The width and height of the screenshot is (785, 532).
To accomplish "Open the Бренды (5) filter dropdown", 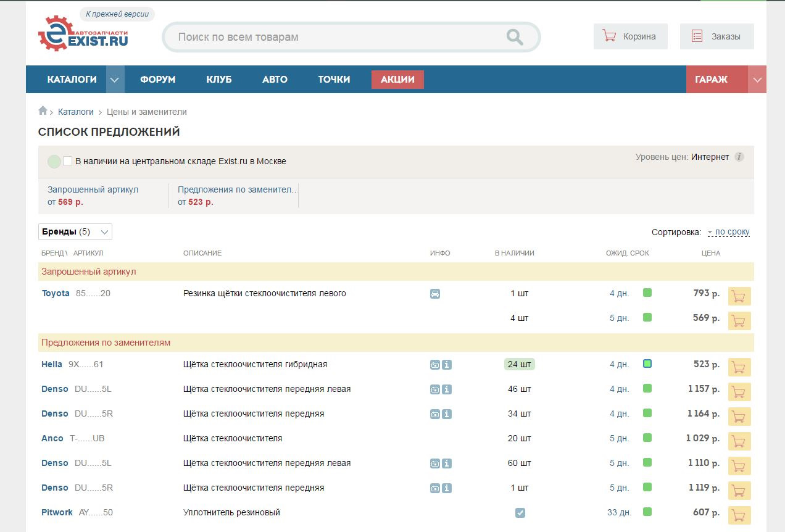I will tap(75, 232).
